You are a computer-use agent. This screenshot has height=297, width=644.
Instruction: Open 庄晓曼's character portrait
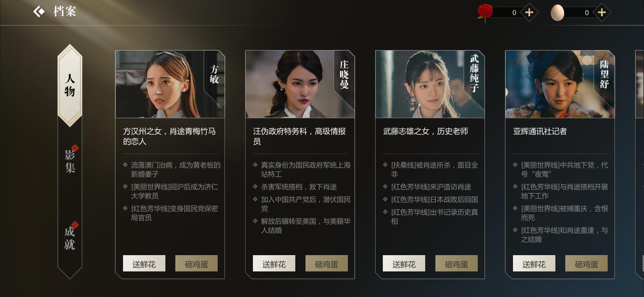click(300, 84)
